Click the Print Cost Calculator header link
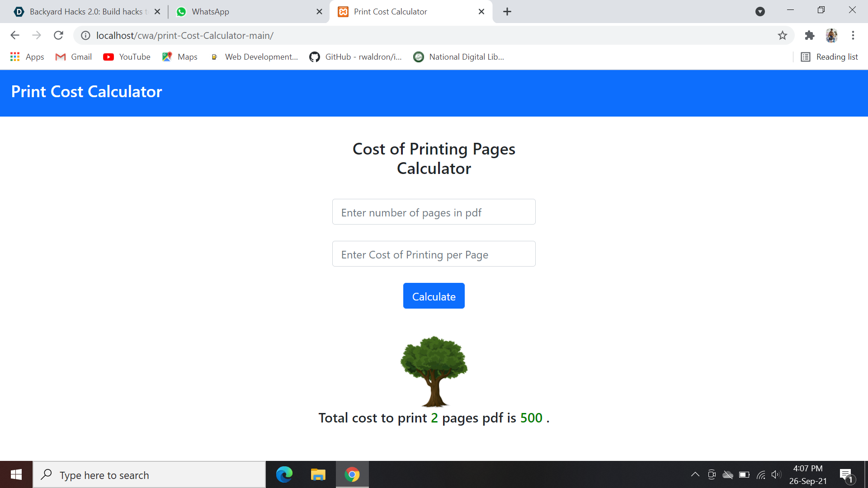This screenshot has height=488, width=868. 87,92
